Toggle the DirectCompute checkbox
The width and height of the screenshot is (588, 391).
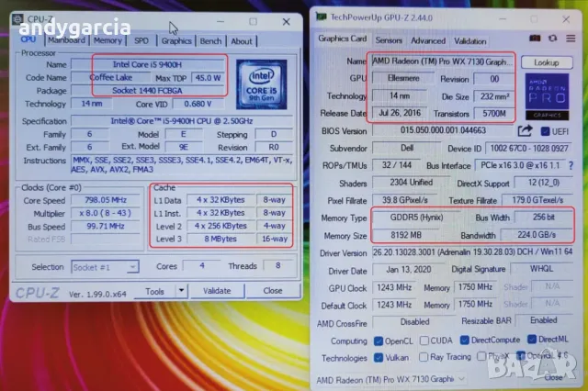click(x=465, y=340)
